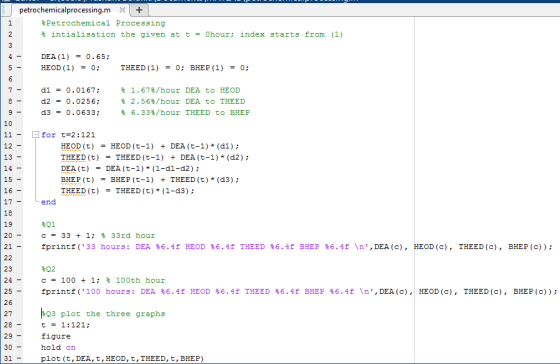The image size is (560, 364).
Task: Click line 'DEA(t) = DEA(t-1)*(1-d1-d2);'
Action: (x=130, y=168)
